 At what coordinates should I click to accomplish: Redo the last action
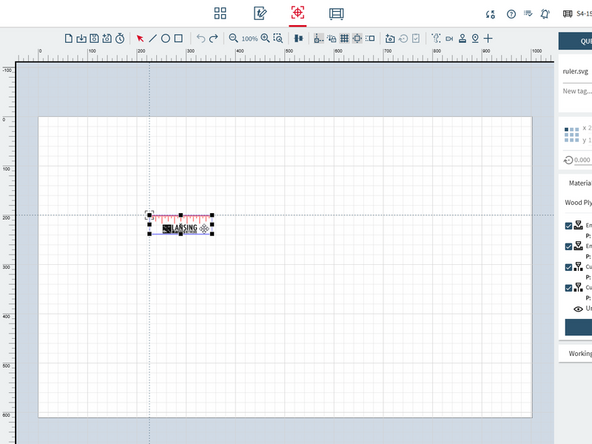pyautogui.click(x=214, y=38)
